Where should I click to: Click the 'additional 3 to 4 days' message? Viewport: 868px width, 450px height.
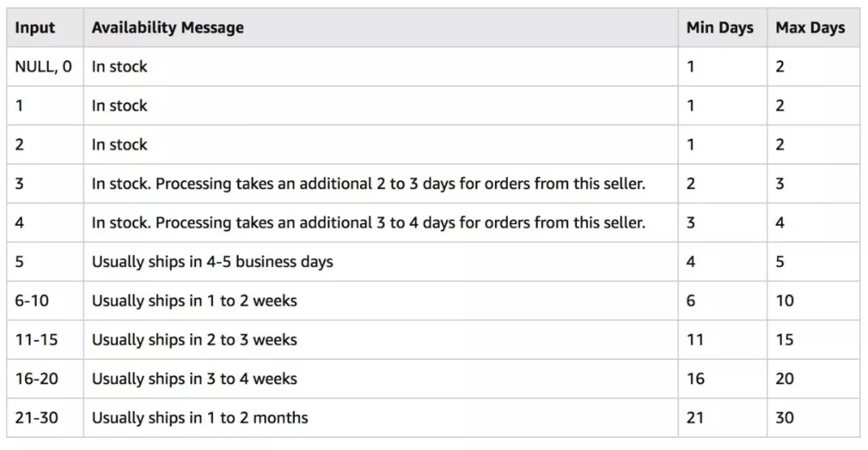click(x=368, y=223)
